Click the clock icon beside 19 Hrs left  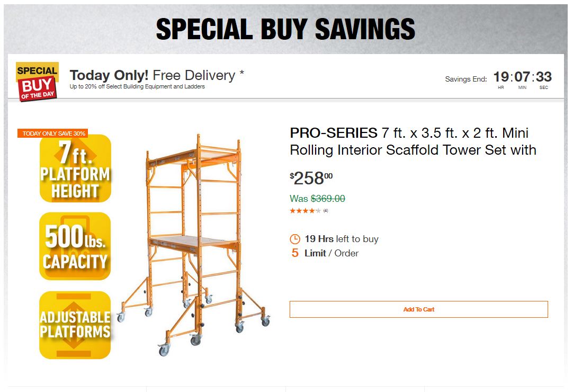pos(295,239)
